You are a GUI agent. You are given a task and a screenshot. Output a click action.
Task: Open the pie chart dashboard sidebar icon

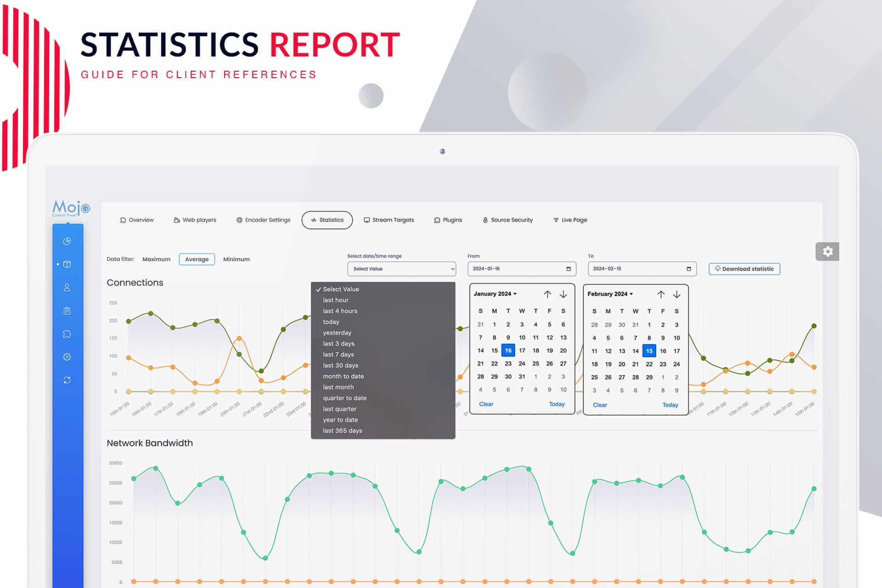(x=67, y=241)
